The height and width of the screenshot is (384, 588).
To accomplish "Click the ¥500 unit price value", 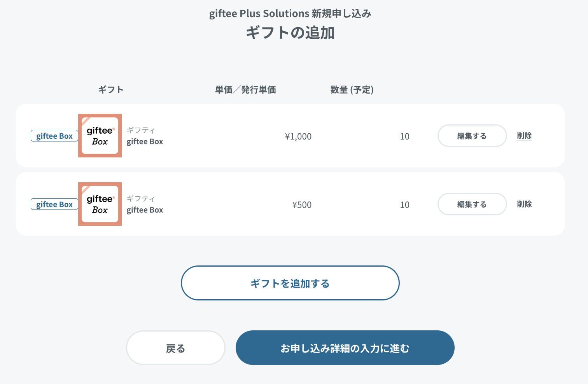I will pos(302,205).
